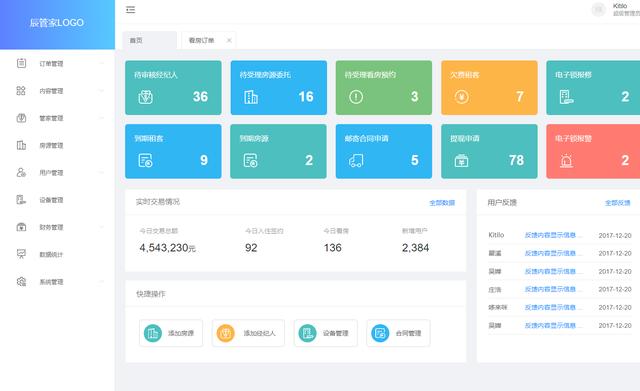The image size is (640, 391).
Task: Click the 实时交易情况 panel title
Action: (158, 202)
